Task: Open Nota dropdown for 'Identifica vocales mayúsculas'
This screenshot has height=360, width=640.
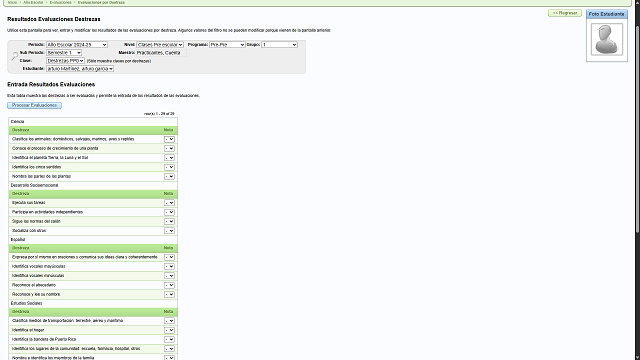Action: click(169, 267)
